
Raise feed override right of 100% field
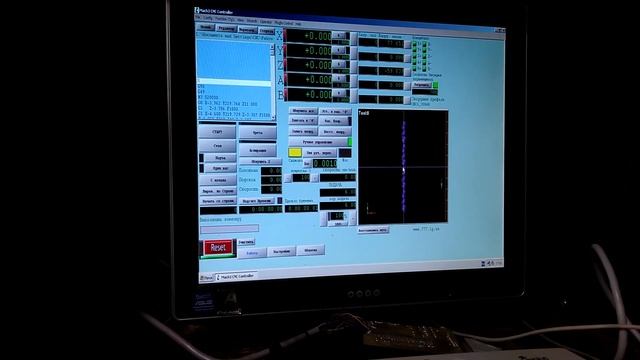pos(353,218)
